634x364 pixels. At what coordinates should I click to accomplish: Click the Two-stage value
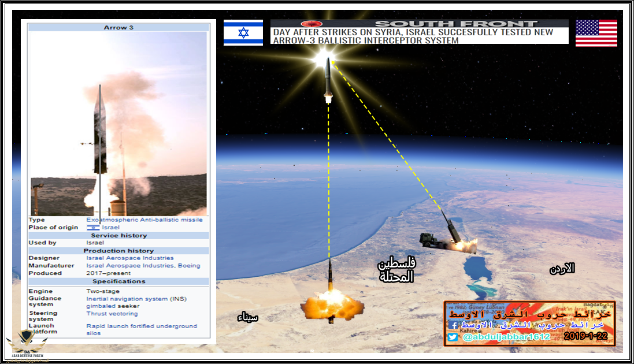tap(103, 291)
